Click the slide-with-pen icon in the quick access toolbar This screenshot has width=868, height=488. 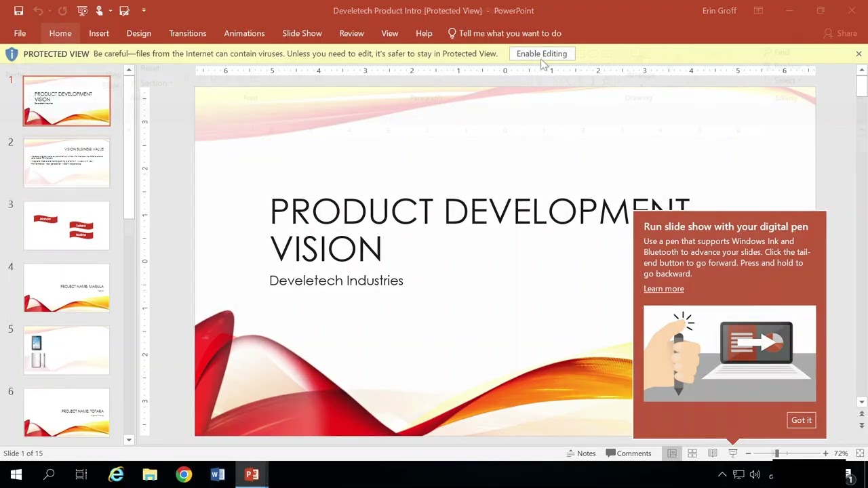(x=124, y=11)
